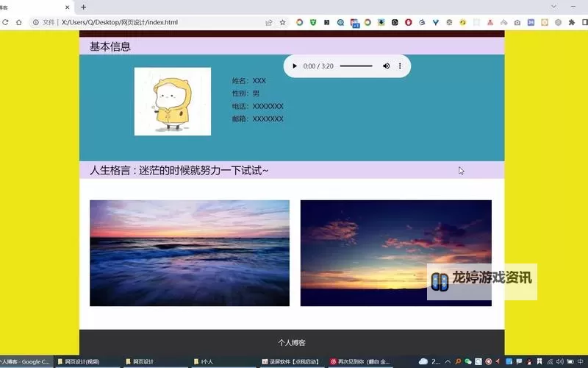Show site information icon
This screenshot has width=588, height=368.
coord(35,23)
